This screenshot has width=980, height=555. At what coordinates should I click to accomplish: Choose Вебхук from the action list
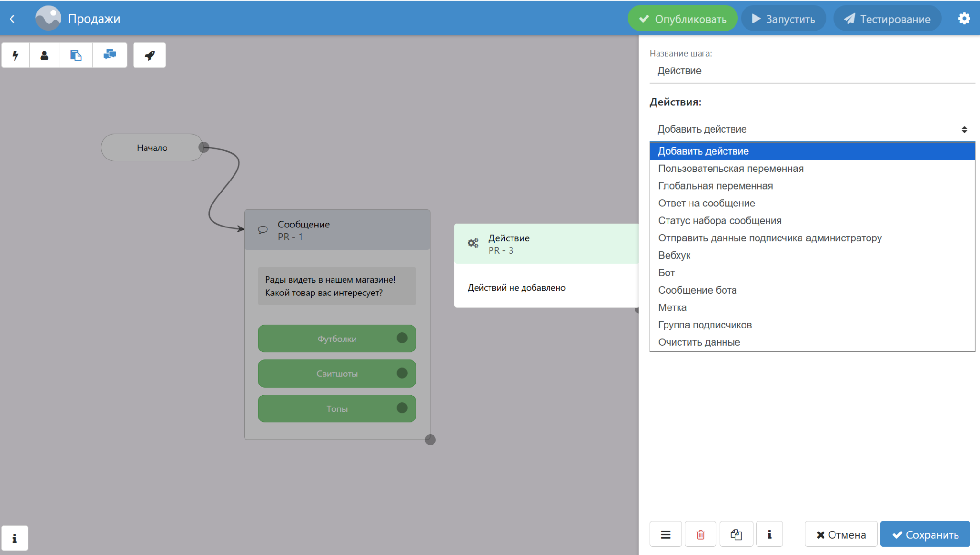click(674, 255)
